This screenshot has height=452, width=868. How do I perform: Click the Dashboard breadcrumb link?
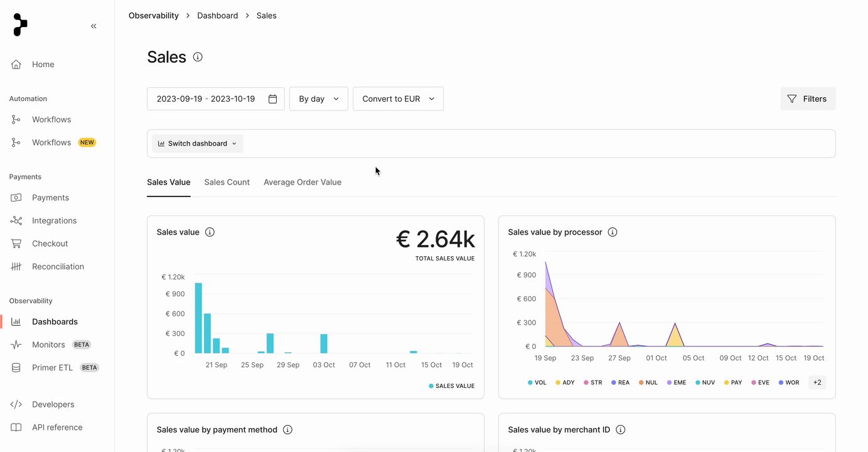coord(217,16)
